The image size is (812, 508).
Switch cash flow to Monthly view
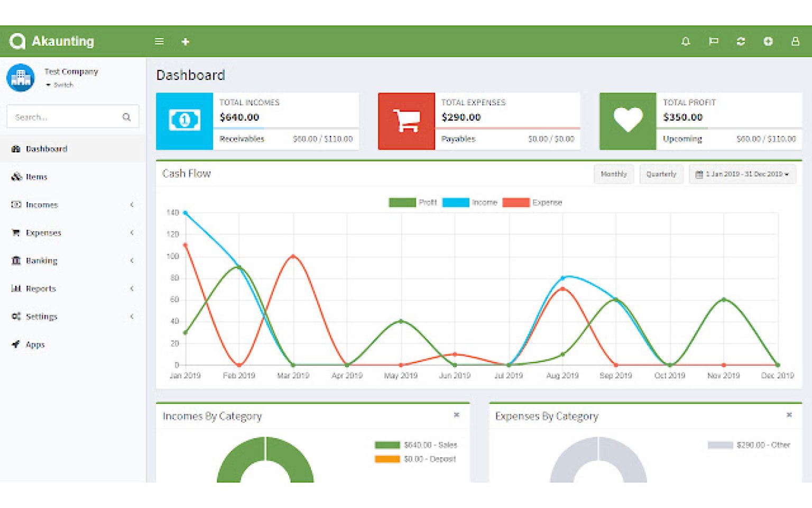click(x=613, y=174)
